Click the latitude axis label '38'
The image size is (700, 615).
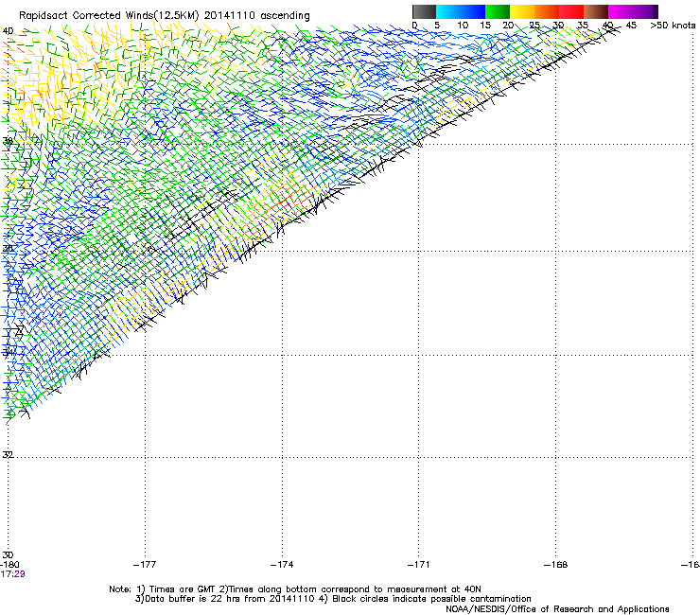coord(8,141)
